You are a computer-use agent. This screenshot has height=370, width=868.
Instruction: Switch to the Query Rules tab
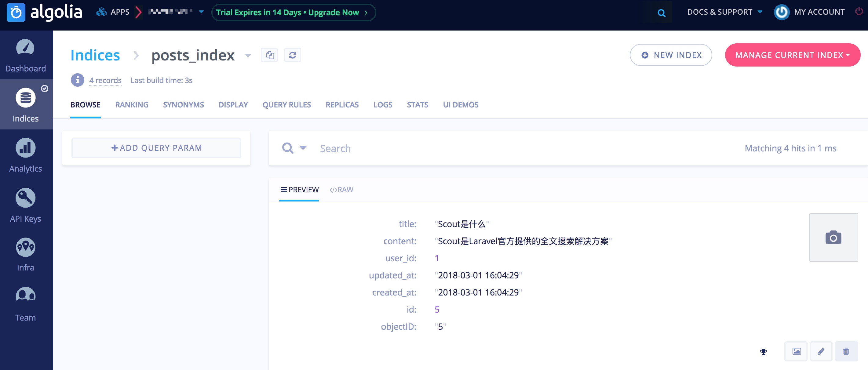[286, 105]
